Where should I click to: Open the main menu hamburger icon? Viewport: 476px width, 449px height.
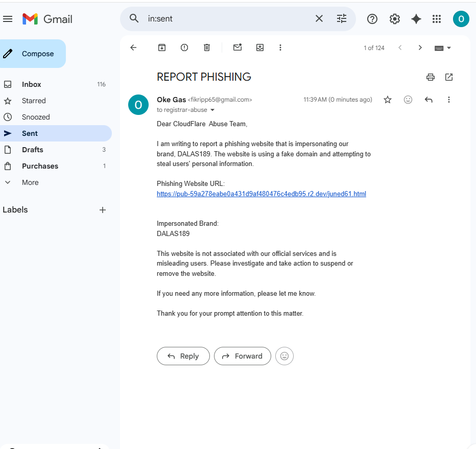coord(8,19)
